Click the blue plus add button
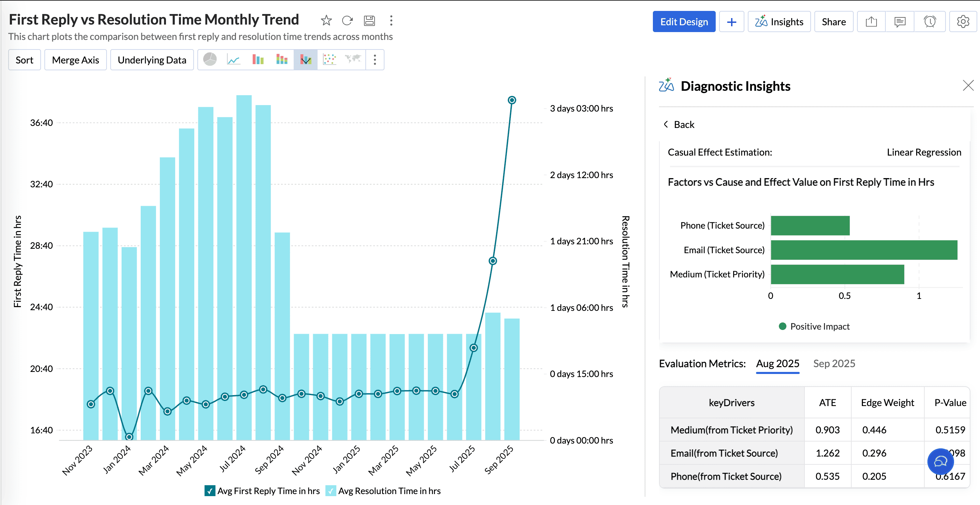 click(x=731, y=22)
